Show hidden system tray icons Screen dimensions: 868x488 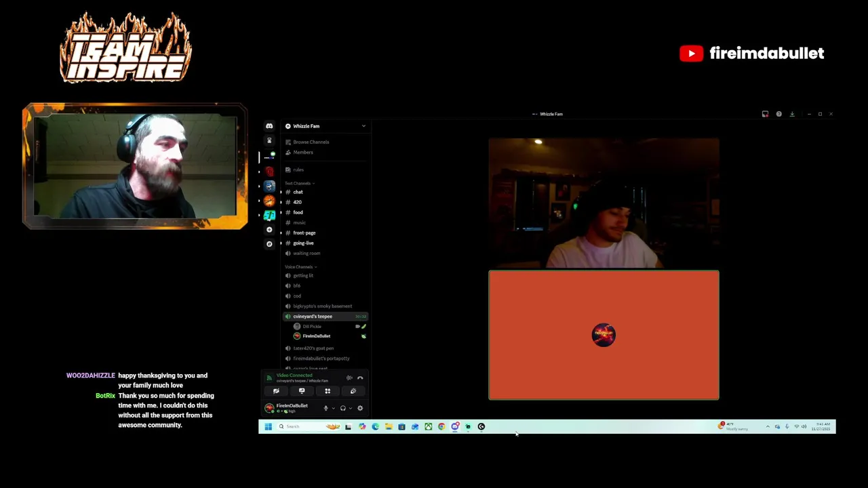[x=768, y=427]
